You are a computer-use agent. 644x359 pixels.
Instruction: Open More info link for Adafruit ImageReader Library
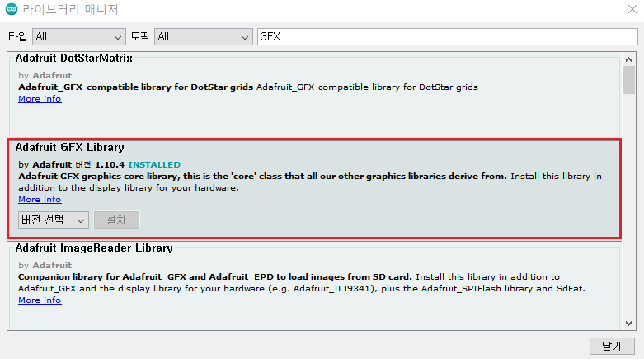40,300
